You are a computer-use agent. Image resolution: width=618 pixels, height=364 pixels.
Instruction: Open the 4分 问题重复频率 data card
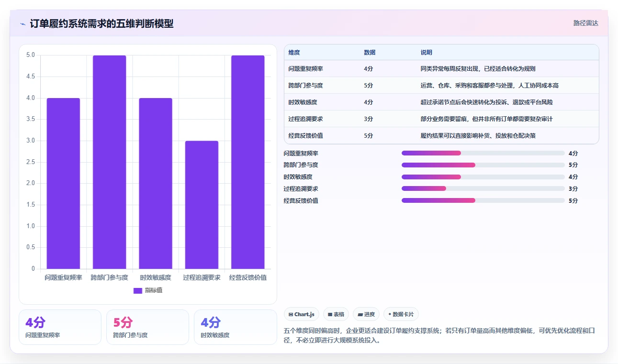pyautogui.click(x=60, y=327)
